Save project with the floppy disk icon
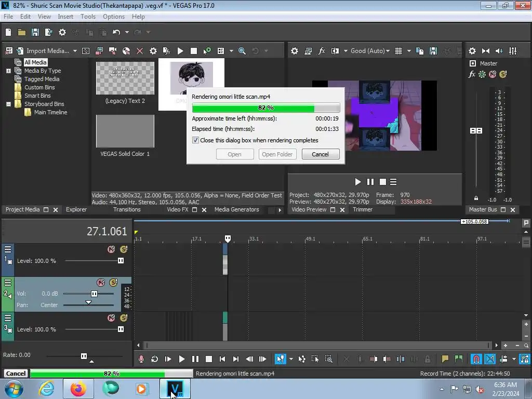Screen dimensions: 532x399 (35, 32)
